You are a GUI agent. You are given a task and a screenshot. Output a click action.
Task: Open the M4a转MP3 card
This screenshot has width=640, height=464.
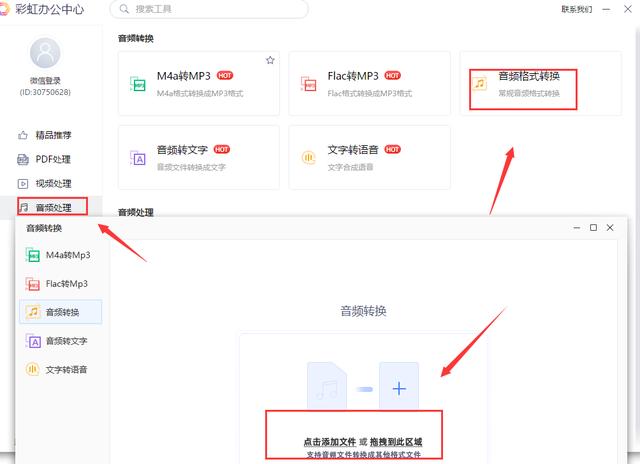coord(199,83)
